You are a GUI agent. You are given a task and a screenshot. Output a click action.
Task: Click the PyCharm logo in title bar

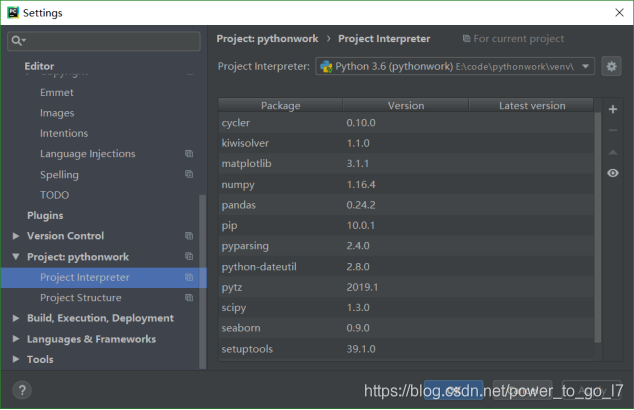tap(13, 13)
